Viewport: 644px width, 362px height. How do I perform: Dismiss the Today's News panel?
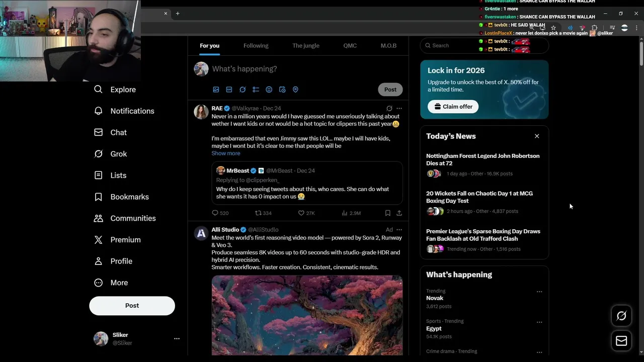coord(537,136)
